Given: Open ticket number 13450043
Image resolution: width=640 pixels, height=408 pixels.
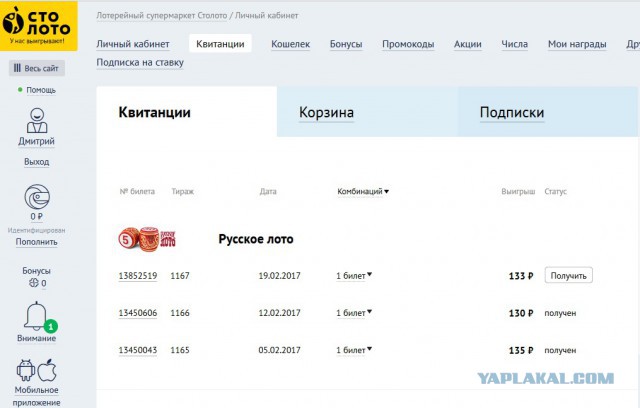Looking at the screenshot, I should (138, 350).
